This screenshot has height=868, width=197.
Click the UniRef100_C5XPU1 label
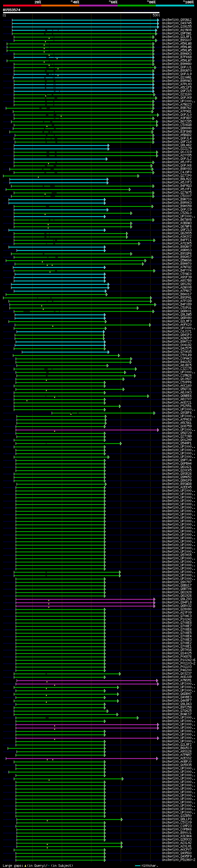[x=177, y=308]
